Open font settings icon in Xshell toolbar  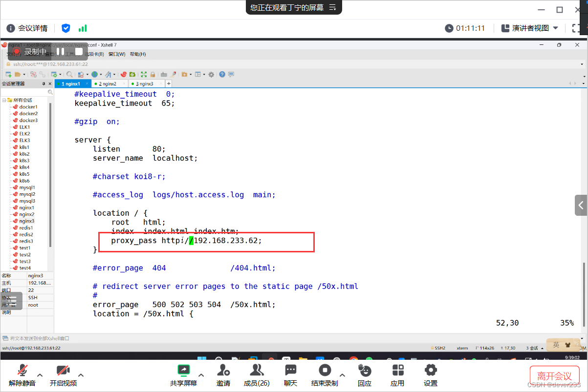[108, 75]
